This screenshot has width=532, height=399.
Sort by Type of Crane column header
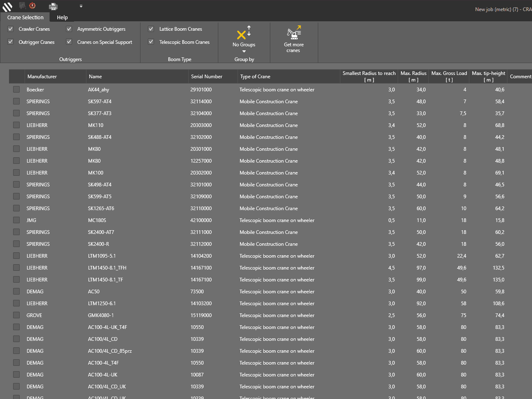(289, 77)
